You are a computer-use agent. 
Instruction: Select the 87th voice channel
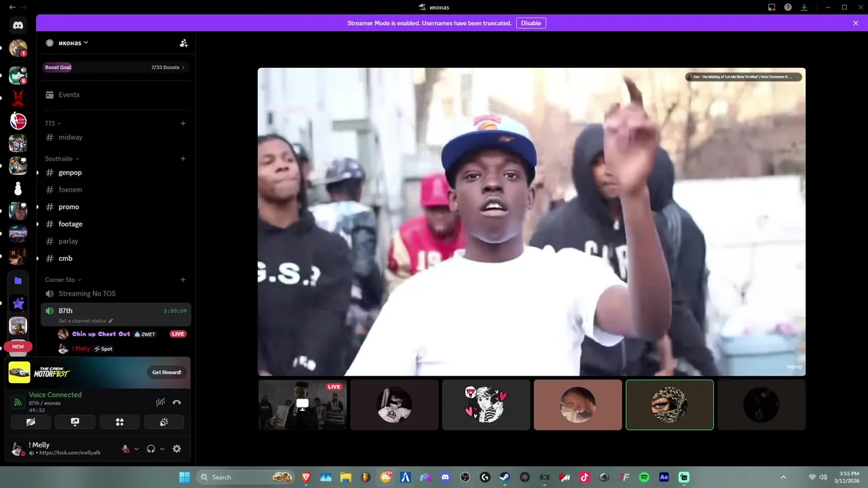click(117, 314)
